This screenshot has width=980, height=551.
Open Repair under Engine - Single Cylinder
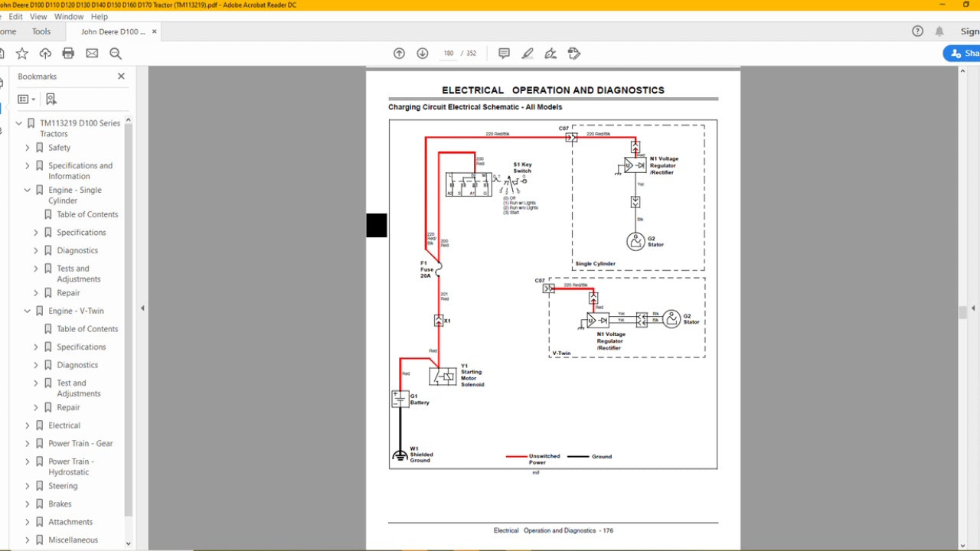[68, 293]
